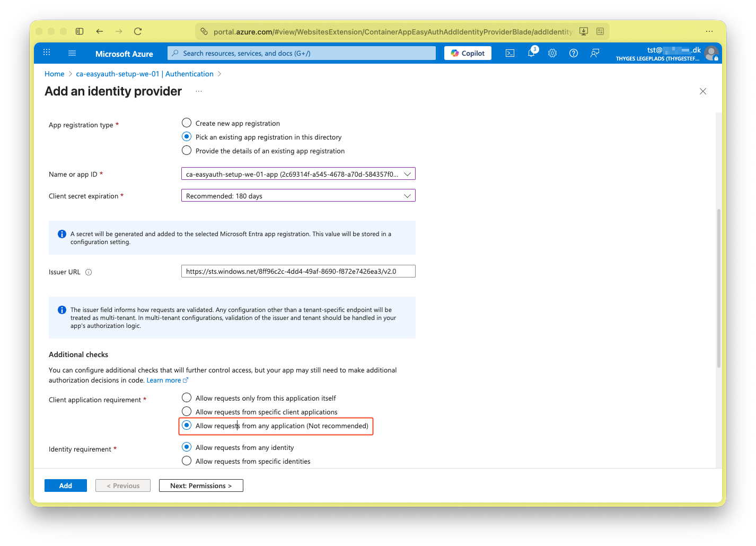This screenshot has height=546, width=756.
Task: Go back in browser history
Action: pyautogui.click(x=100, y=31)
